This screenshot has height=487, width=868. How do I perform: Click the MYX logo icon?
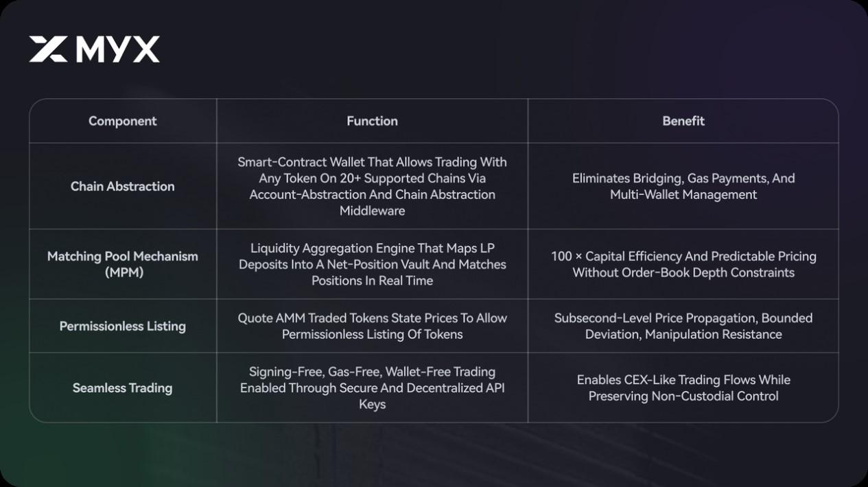coord(48,49)
